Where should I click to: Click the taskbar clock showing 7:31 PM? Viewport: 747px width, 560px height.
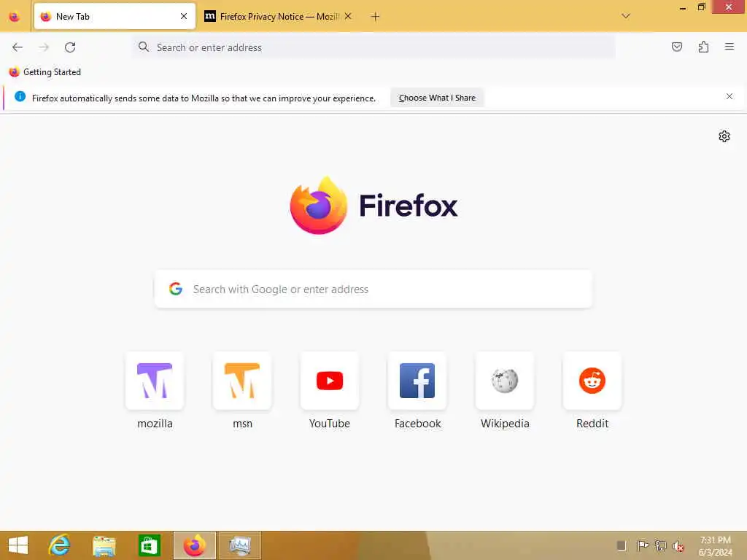coord(715,545)
